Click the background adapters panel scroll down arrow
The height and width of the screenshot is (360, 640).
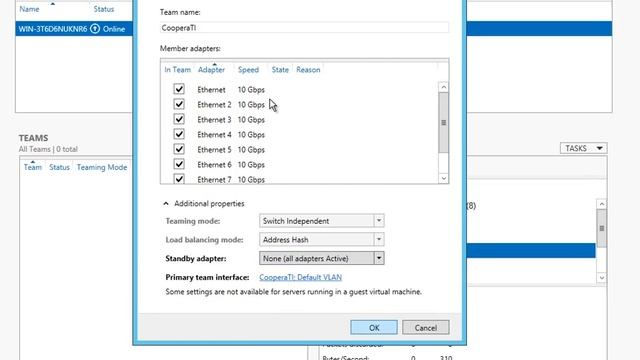pos(602,278)
